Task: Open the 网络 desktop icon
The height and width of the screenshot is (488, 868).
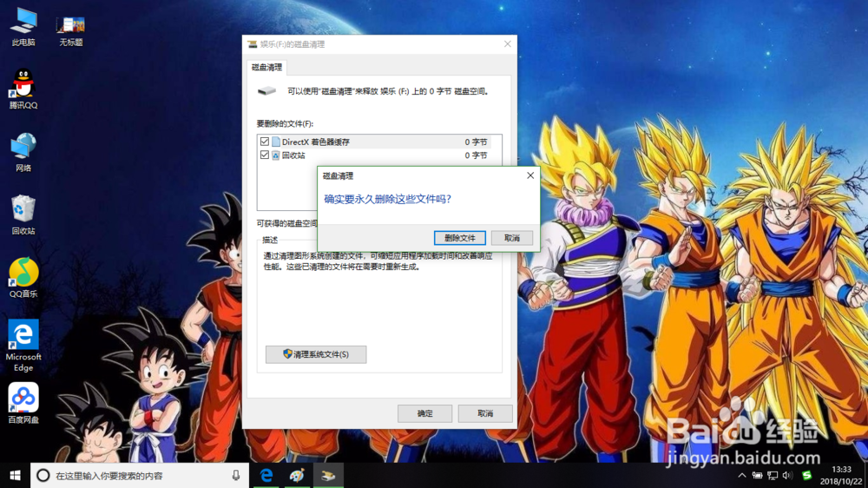Action: (x=23, y=152)
